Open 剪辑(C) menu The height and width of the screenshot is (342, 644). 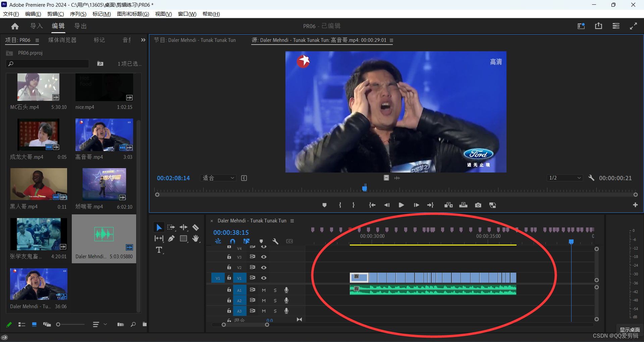[56, 14]
